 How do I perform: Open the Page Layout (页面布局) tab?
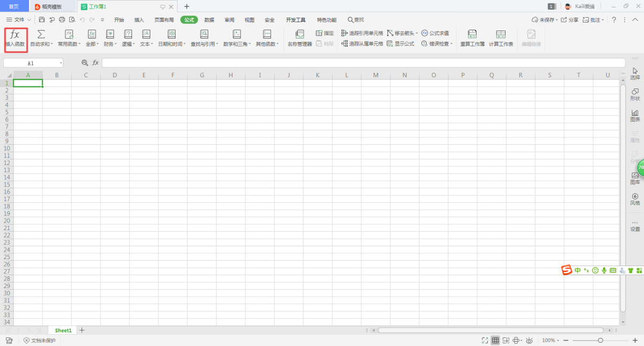tap(164, 20)
